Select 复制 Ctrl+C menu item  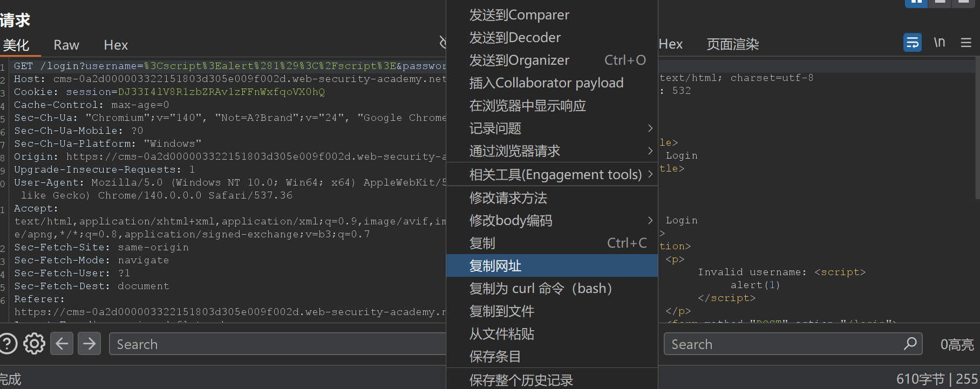click(x=552, y=243)
